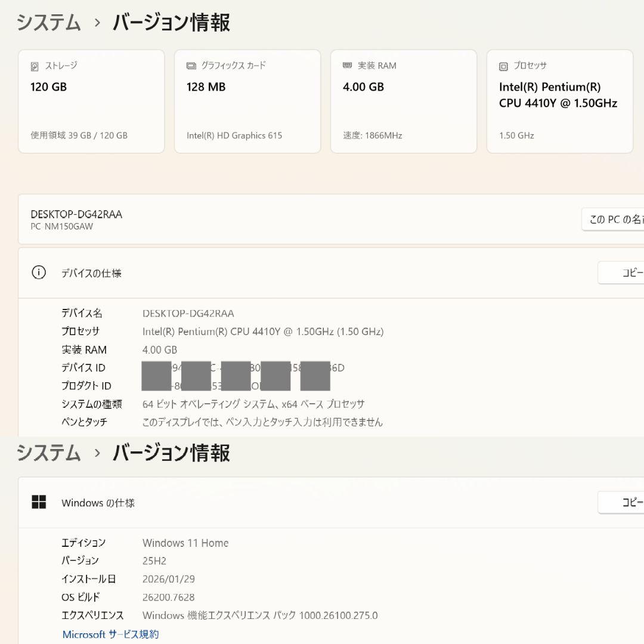Click コピー for Windows の仕様
Screen dimensions: 644x644
pyautogui.click(x=629, y=502)
